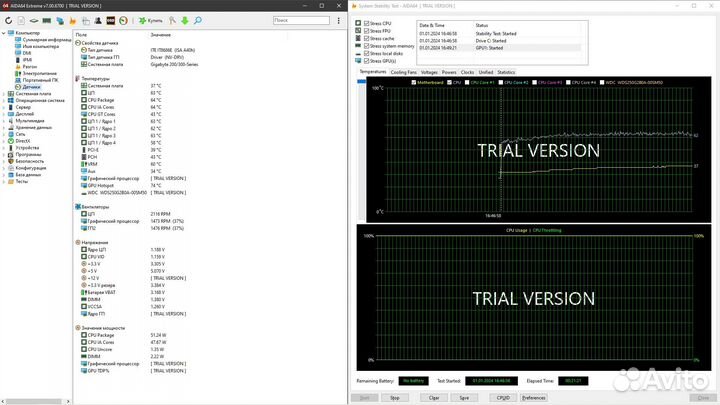Open the three-dot menu beside search field
The width and height of the screenshot is (720, 405).
338,21
